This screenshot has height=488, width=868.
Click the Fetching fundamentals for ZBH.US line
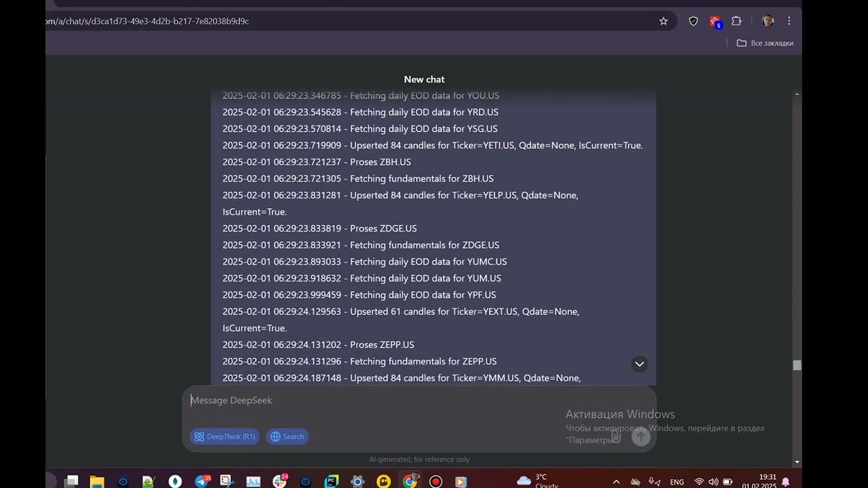(x=358, y=178)
